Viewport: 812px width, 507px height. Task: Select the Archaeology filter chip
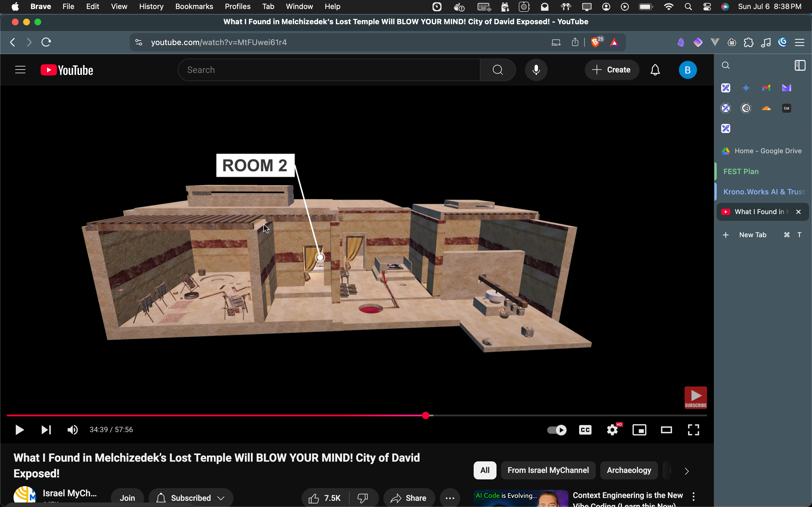628,470
